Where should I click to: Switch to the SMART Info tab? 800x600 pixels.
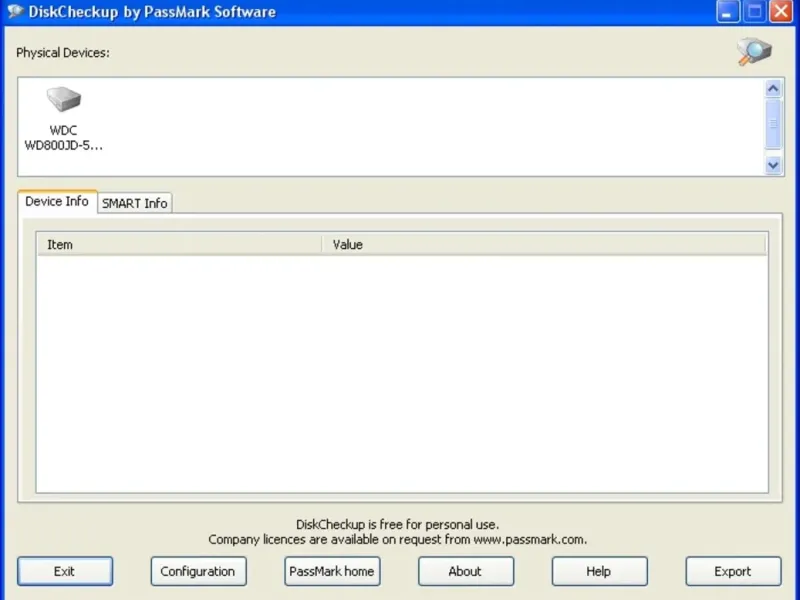coord(135,203)
